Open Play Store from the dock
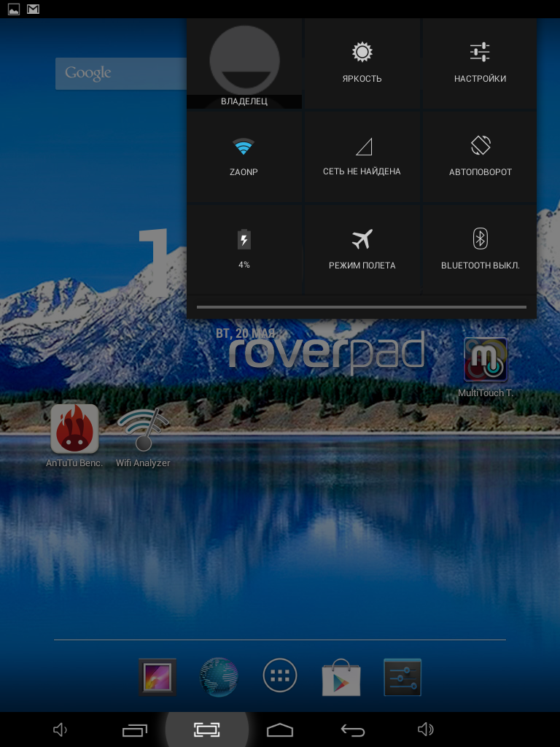 pyautogui.click(x=341, y=677)
